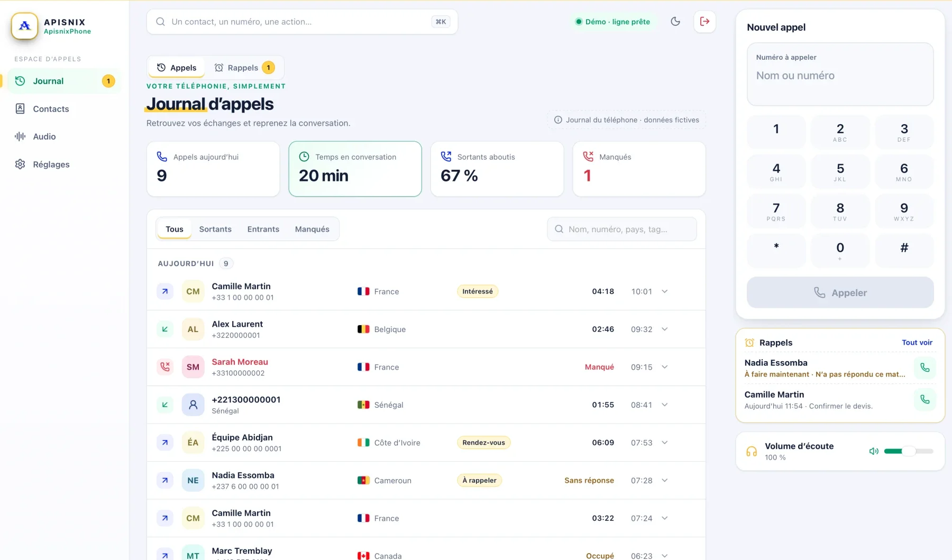The width and height of the screenshot is (952, 560).
Task: Call Camille Martin from Rappels panel
Action: point(925,399)
